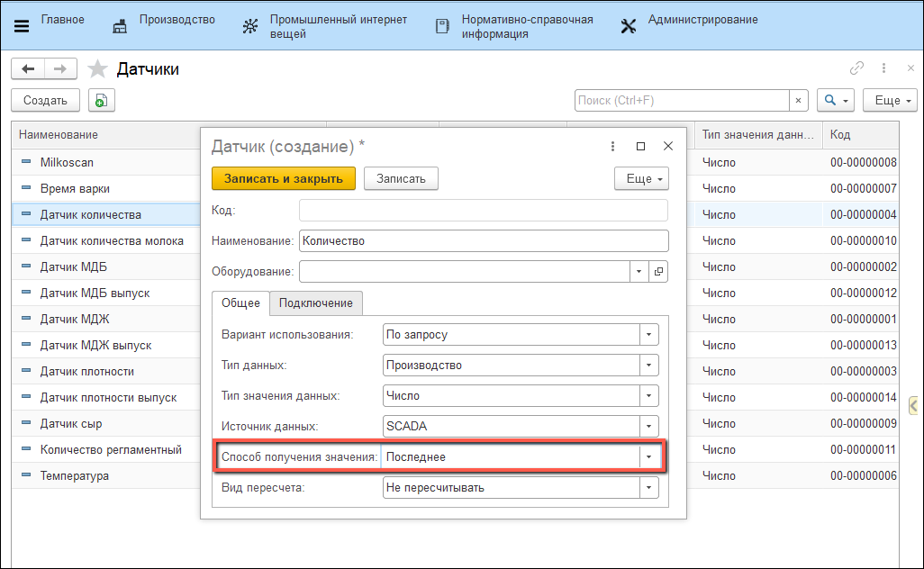Expand the Вид пересчета dropdown
This screenshot has width=924, height=569.
point(648,488)
